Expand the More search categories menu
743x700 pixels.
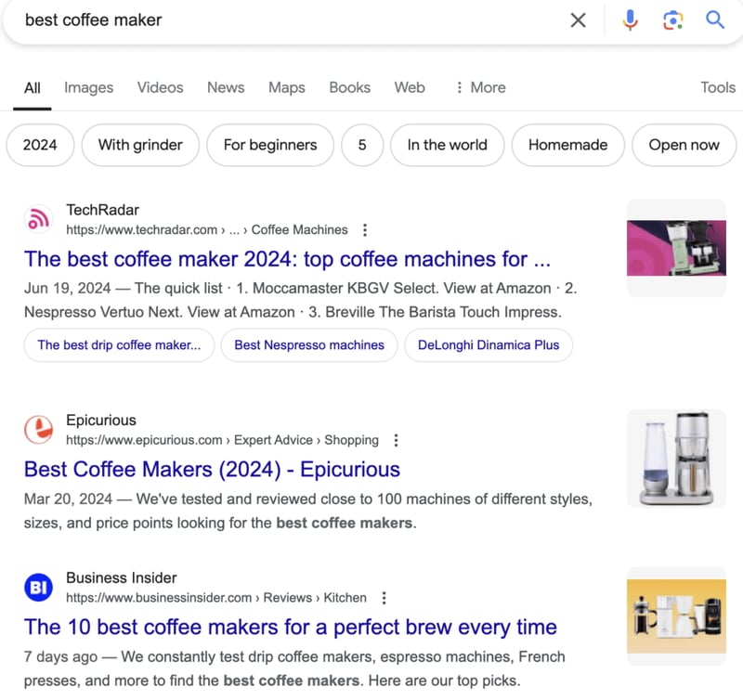point(479,87)
